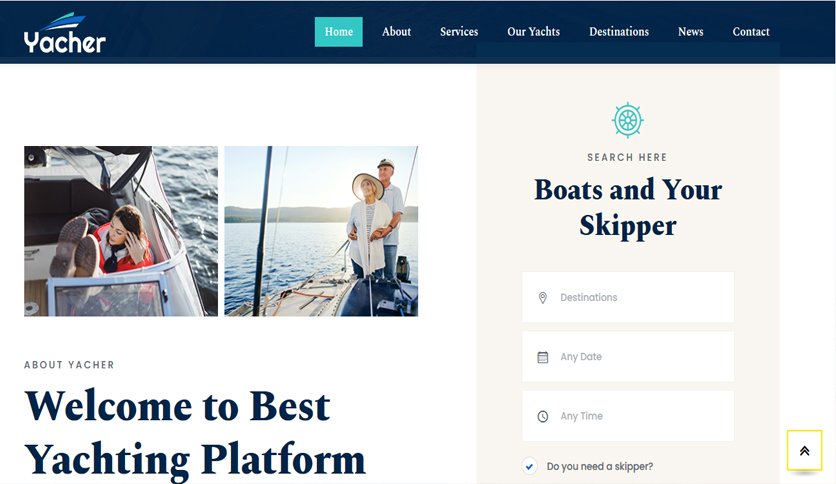Click the Any Date field

click(x=628, y=357)
